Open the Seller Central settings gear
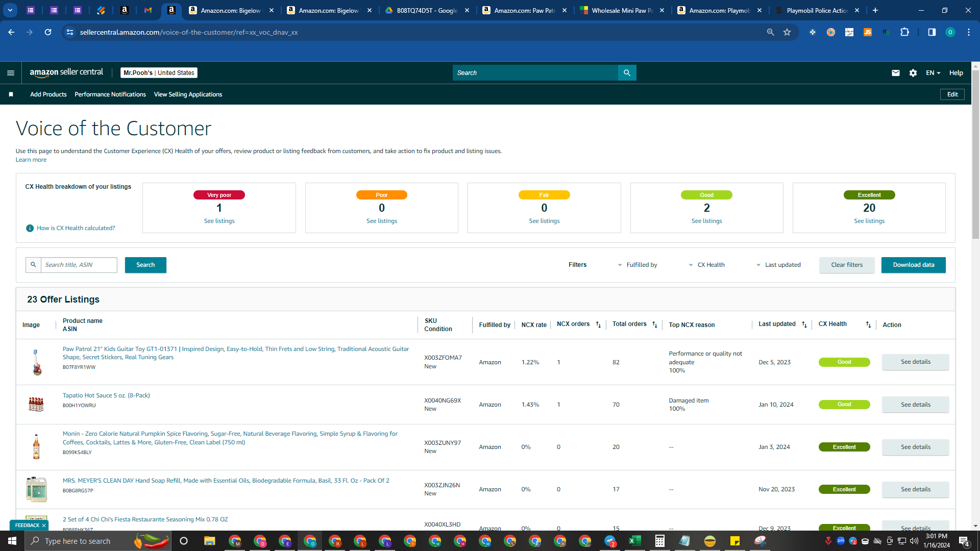 coord(913,73)
